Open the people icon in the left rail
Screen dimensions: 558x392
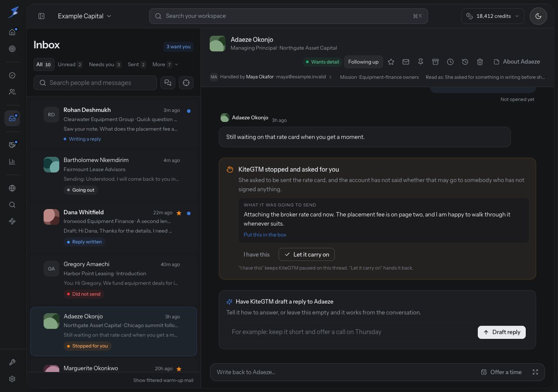click(x=12, y=92)
